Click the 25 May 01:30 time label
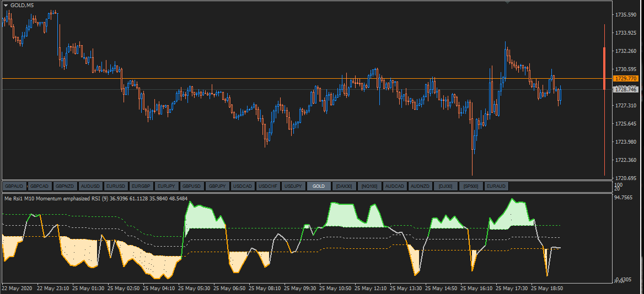This screenshot has width=644, height=294. coord(89,288)
